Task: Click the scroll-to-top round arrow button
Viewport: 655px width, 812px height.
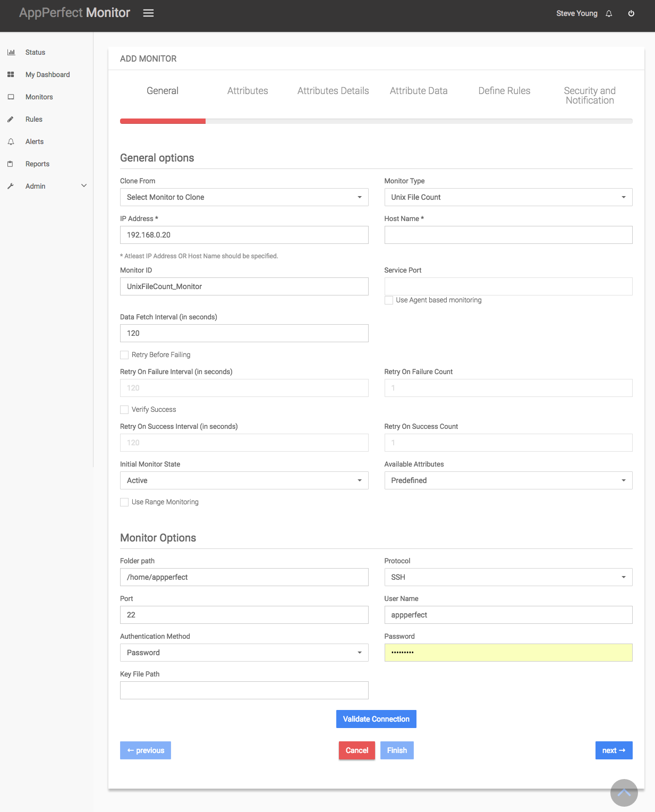Action: 624,792
